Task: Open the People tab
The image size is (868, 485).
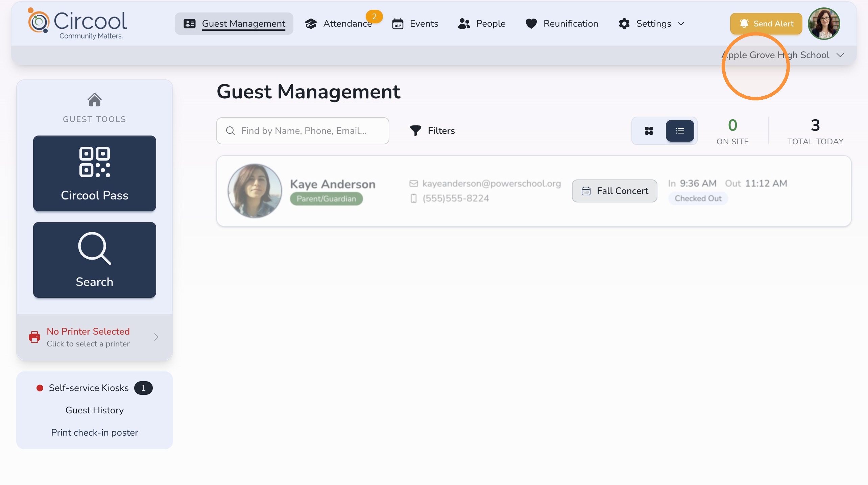Action: (x=482, y=24)
